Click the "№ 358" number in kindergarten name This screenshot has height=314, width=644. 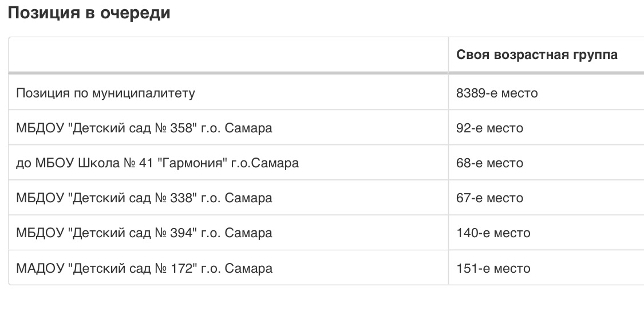(x=174, y=128)
